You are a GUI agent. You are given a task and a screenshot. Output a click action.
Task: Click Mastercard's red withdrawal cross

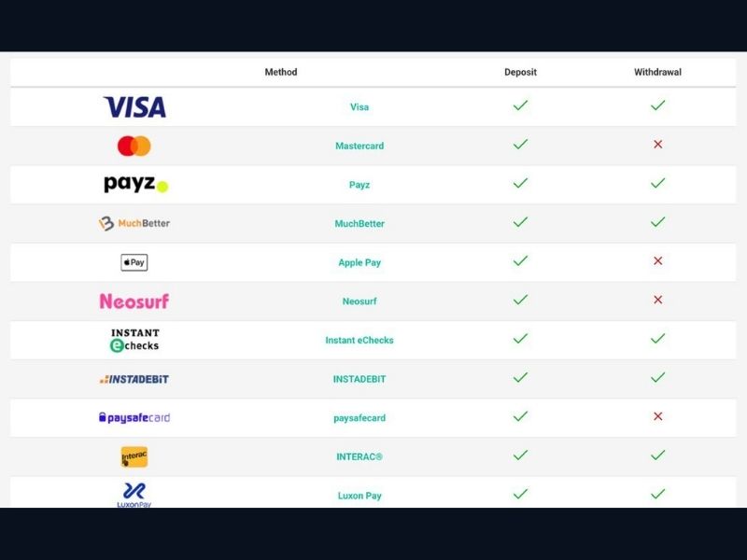[657, 145]
